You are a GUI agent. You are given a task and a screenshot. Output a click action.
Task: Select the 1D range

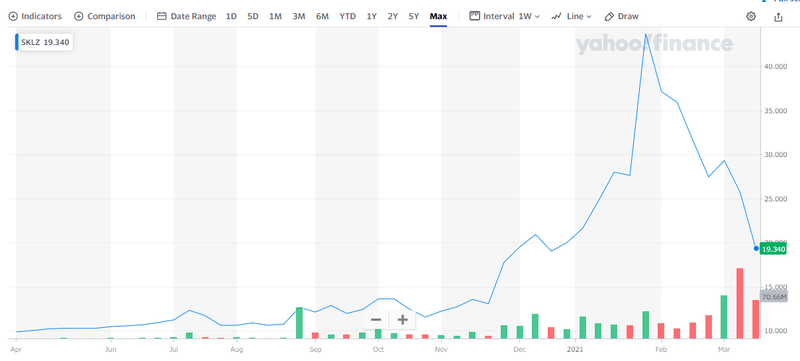231,16
